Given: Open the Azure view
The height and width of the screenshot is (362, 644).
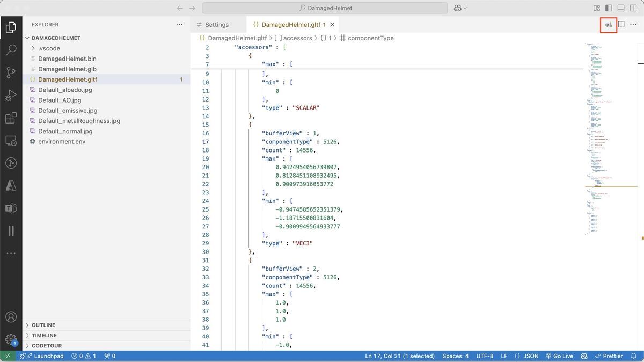Looking at the screenshot, I should click(11, 186).
